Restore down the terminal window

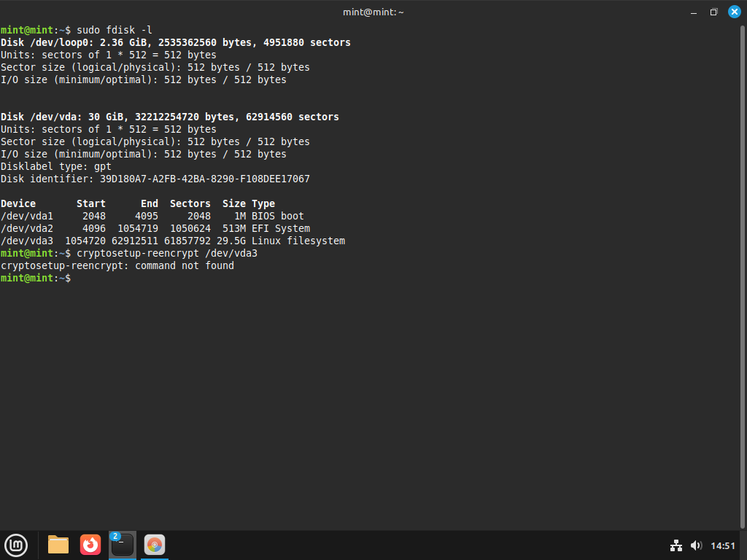click(x=713, y=12)
